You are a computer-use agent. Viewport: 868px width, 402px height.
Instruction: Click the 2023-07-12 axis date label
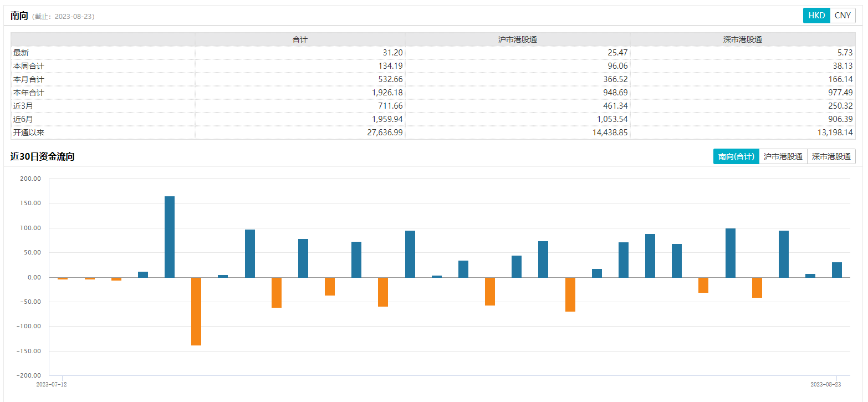(51, 384)
